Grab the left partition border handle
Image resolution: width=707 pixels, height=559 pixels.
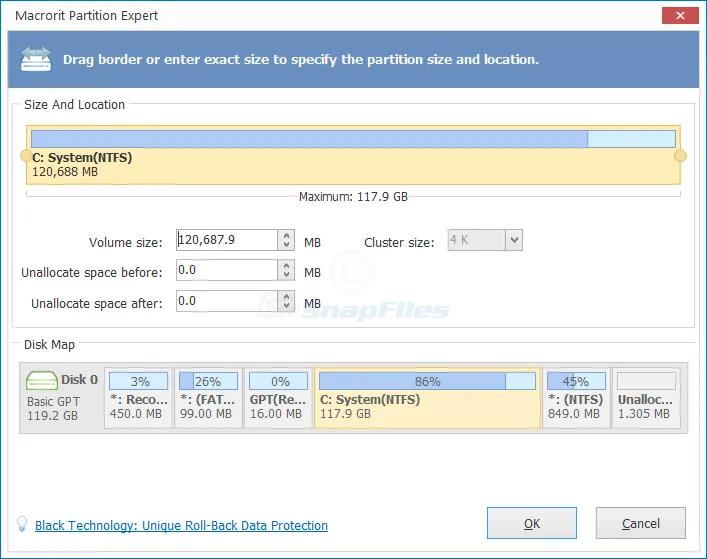[27, 156]
